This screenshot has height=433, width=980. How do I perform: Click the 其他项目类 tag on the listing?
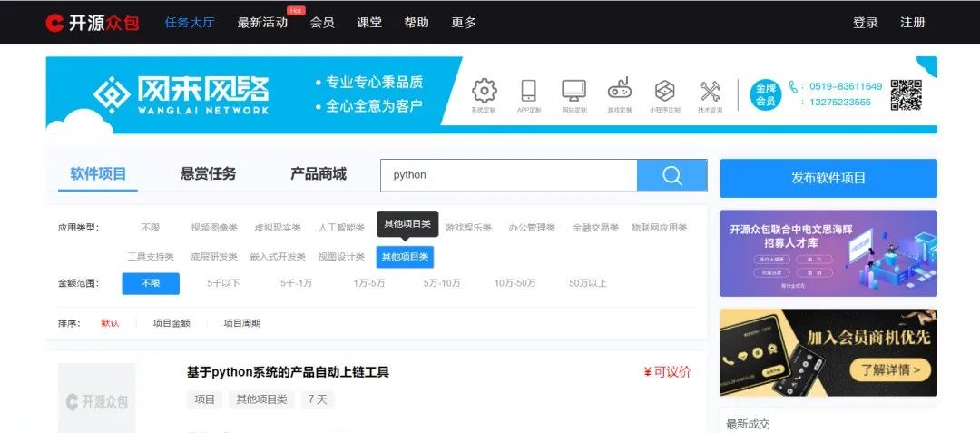tap(261, 399)
